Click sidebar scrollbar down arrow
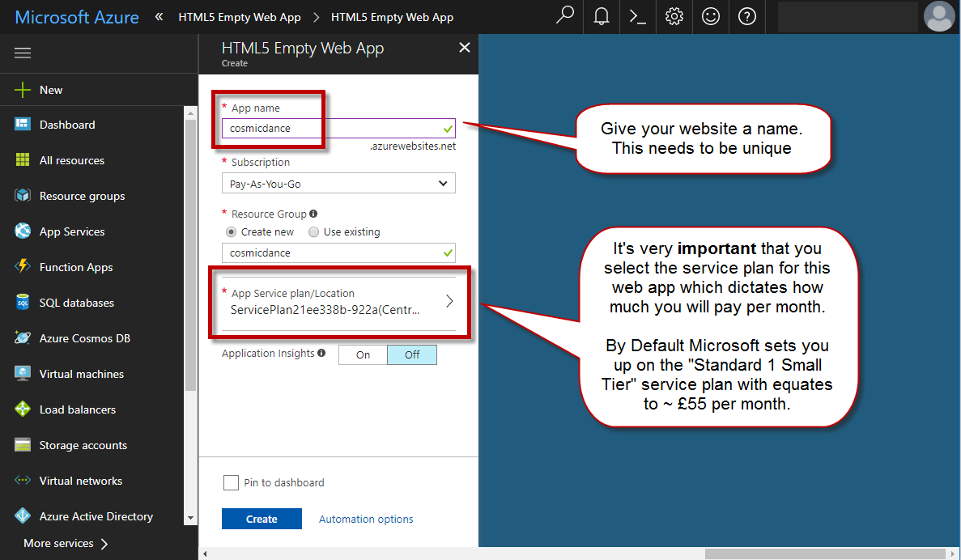This screenshot has height=560, width=961. (x=190, y=518)
